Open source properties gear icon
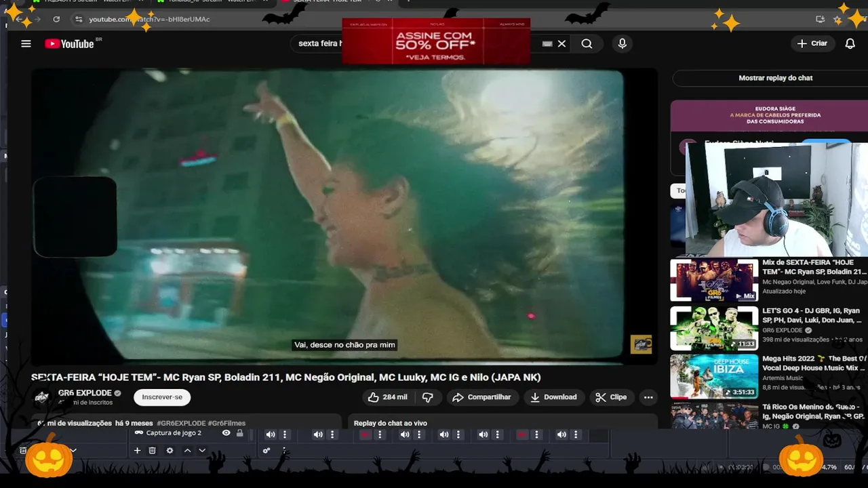Image resolution: width=868 pixels, height=488 pixels. [170, 450]
